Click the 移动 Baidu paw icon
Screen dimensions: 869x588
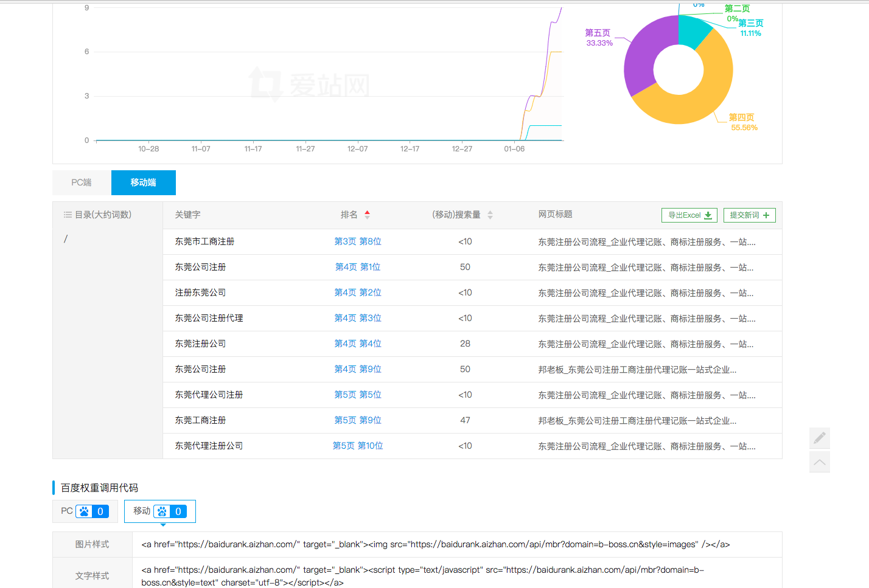(x=162, y=511)
